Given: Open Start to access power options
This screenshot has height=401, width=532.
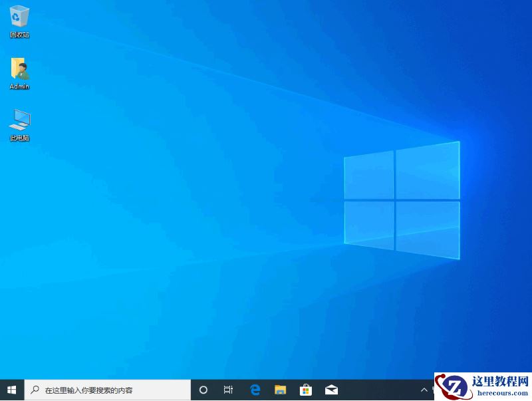Looking at the screenshot, I should [x=10, y=390].
